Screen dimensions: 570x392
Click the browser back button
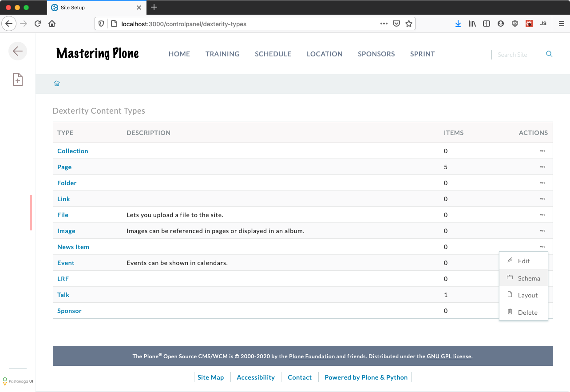pos(9,24)
